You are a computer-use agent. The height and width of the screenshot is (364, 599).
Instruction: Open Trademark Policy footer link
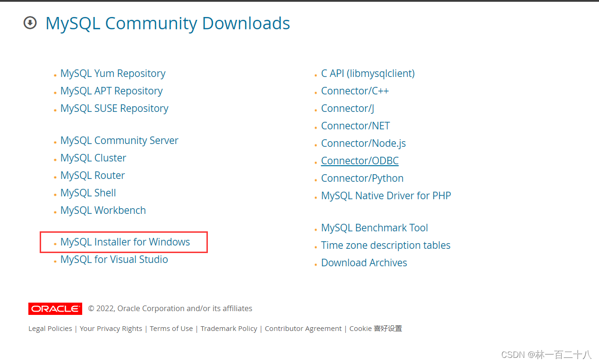point(229,329)
